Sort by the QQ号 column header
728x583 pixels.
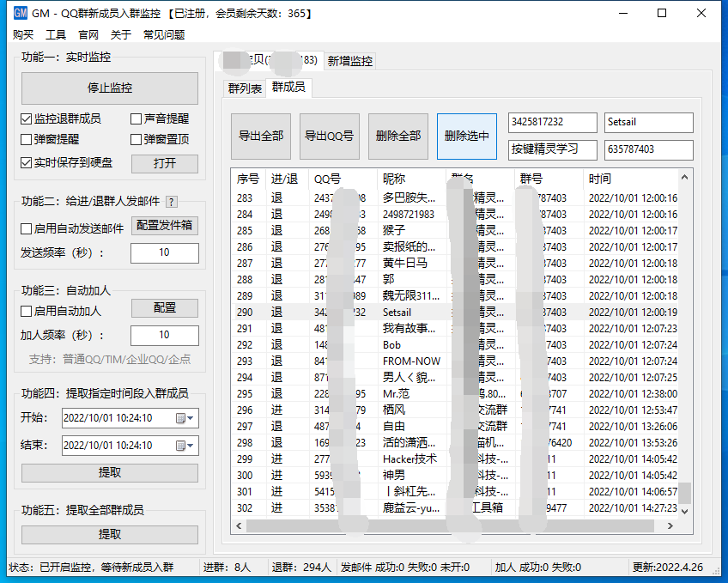point(343,179)
